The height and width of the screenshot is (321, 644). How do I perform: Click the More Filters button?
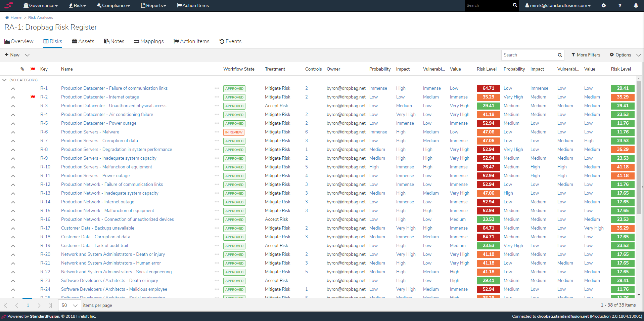(x=586, y=55)
